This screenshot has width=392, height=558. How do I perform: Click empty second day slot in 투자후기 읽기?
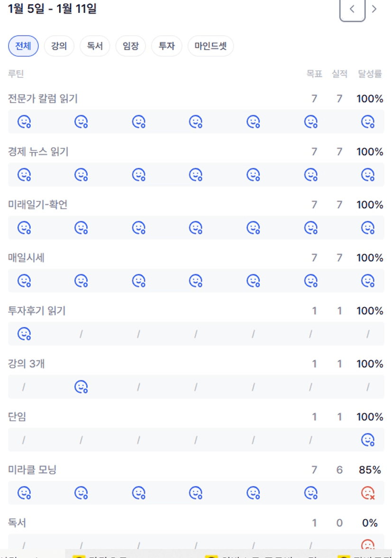pos(81,334)
